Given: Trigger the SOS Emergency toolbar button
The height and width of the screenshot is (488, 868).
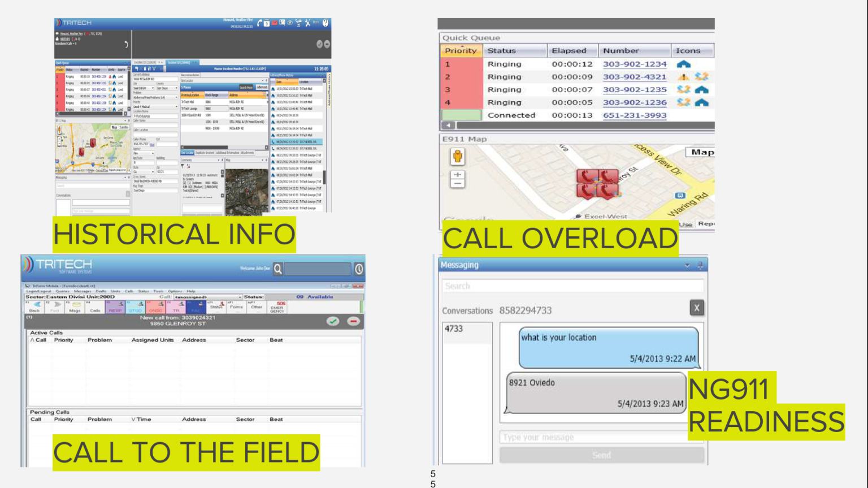Looking at the screenshot, I should 277,307.
